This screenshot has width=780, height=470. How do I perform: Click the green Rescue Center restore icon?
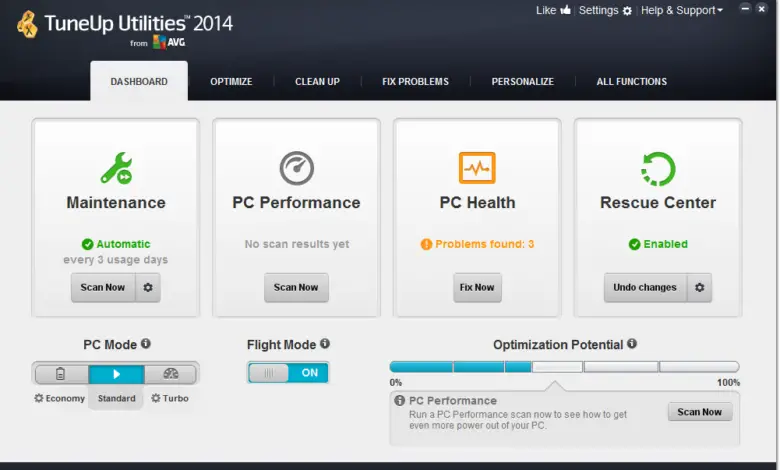658,169
